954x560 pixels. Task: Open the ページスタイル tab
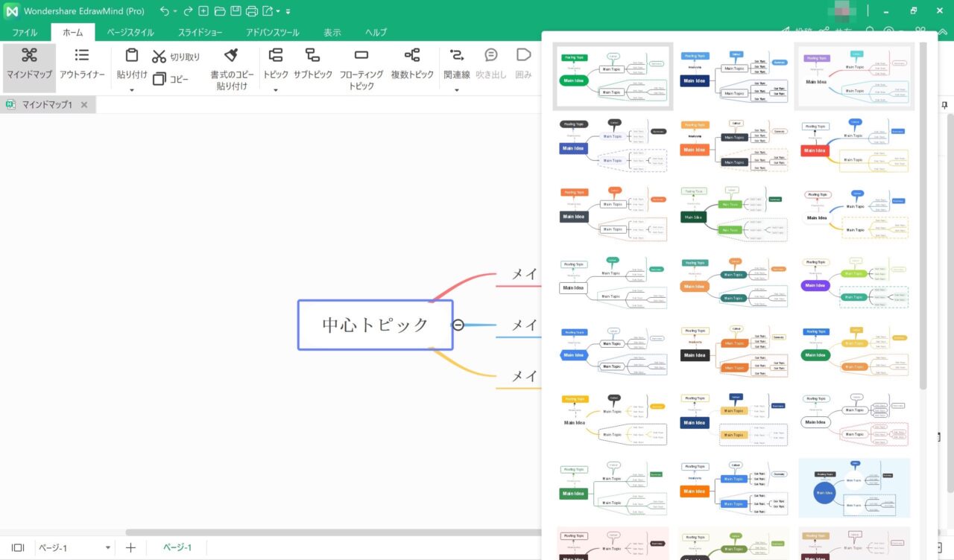point(130,33)
